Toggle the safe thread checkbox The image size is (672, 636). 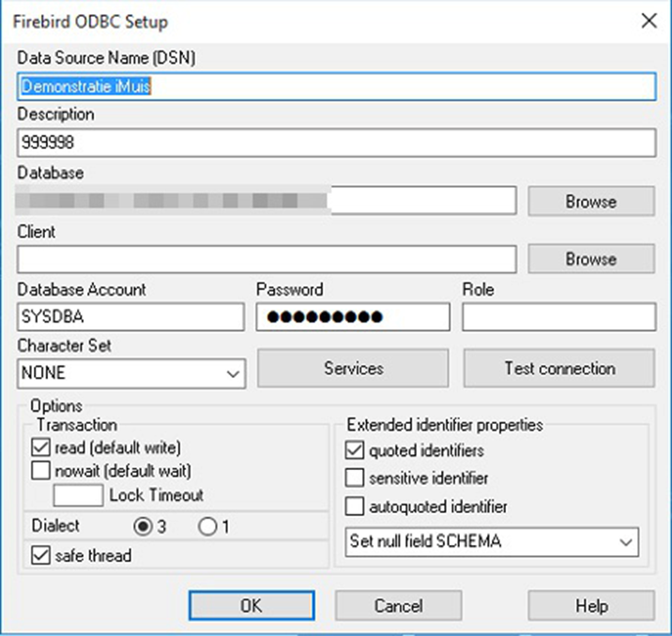click(x=40, y=555)
